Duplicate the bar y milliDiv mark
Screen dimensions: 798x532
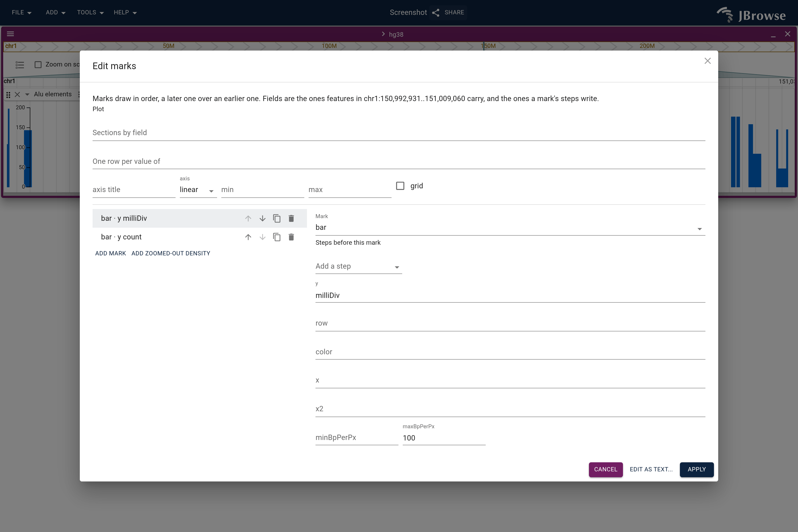pos(277,218)
